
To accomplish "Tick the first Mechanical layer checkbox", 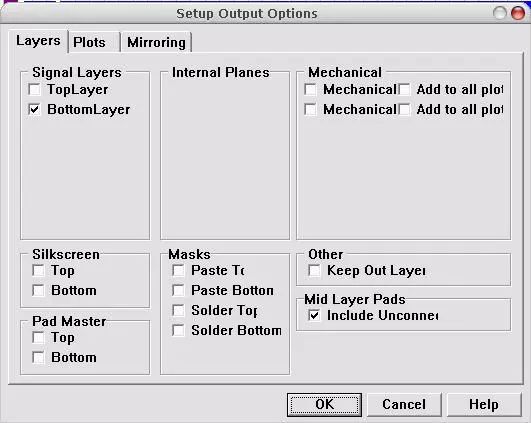I will [x=310, y=90].
